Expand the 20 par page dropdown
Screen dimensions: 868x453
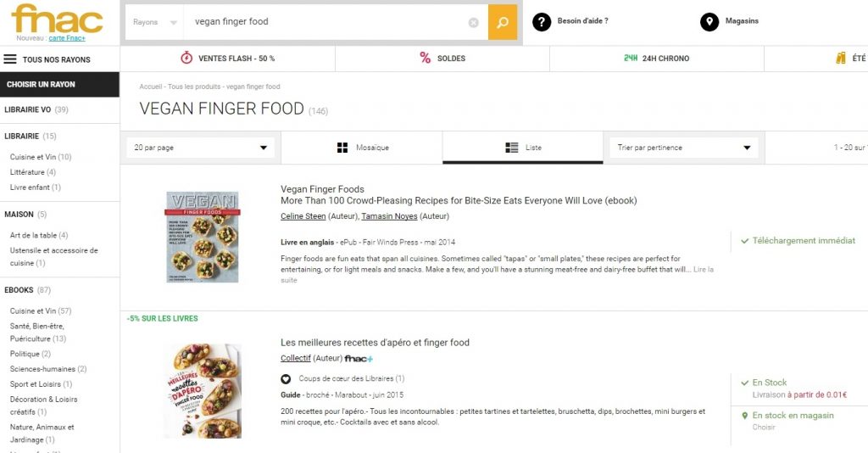pos(200,148)
